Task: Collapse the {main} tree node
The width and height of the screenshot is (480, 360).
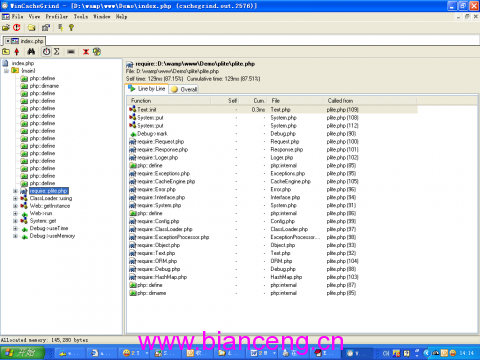Action: [x=6, y=71]
